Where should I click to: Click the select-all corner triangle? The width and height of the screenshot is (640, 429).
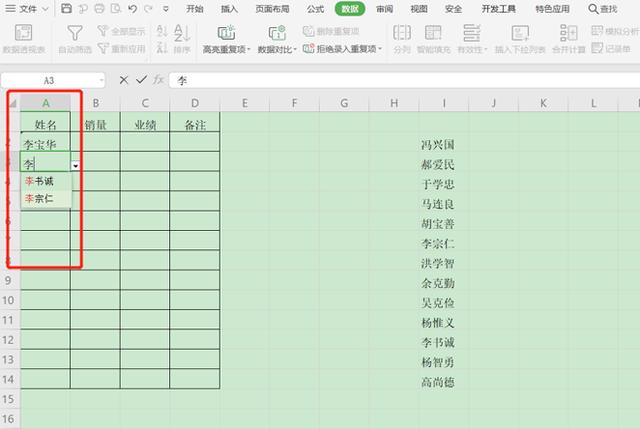13,104
